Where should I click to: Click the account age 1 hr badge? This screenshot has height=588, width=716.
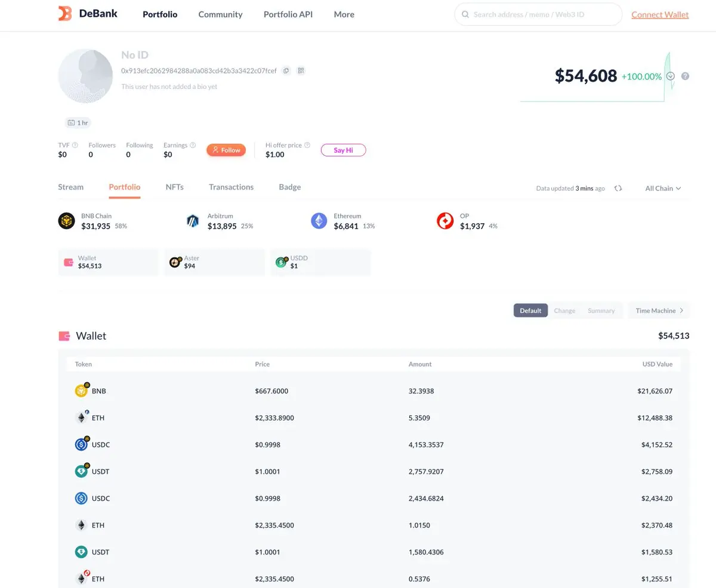coord(78,123)
